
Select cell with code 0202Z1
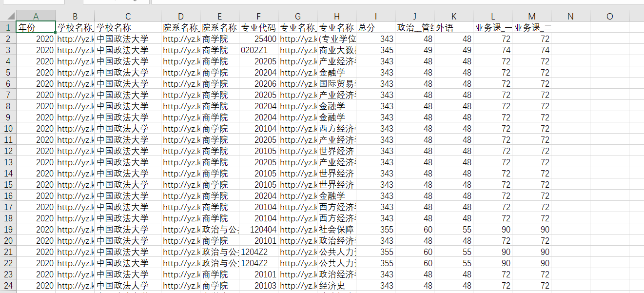click(x=259, y=50)
